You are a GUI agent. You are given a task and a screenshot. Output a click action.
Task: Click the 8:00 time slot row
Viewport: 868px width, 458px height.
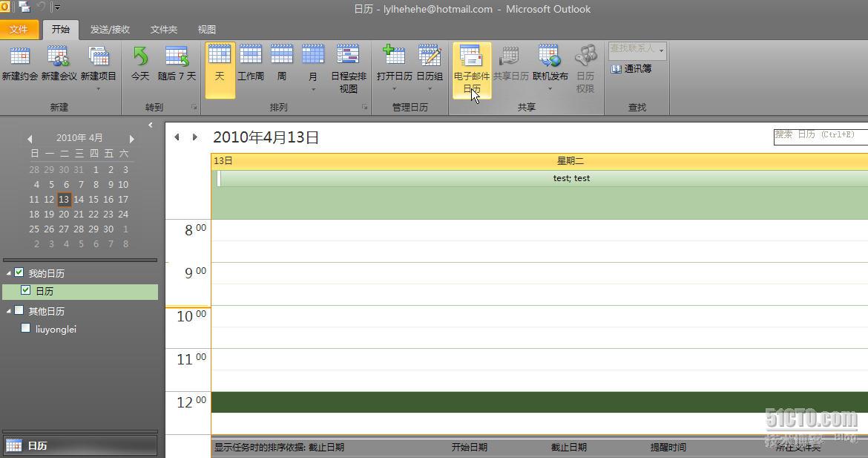pos(540,230)
